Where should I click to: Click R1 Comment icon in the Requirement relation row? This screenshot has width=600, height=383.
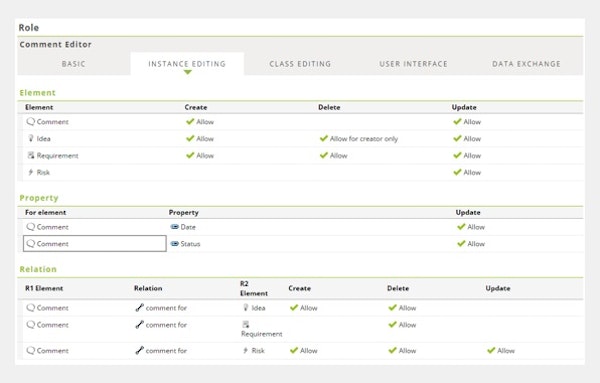pyautogui.click(x=31, y=324)
